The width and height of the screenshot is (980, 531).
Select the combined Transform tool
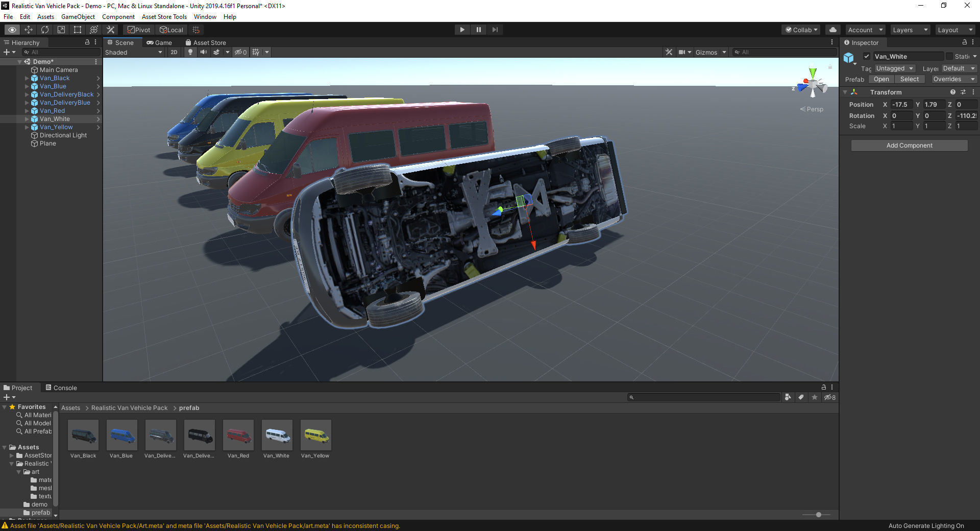click(x=94, y=30)
